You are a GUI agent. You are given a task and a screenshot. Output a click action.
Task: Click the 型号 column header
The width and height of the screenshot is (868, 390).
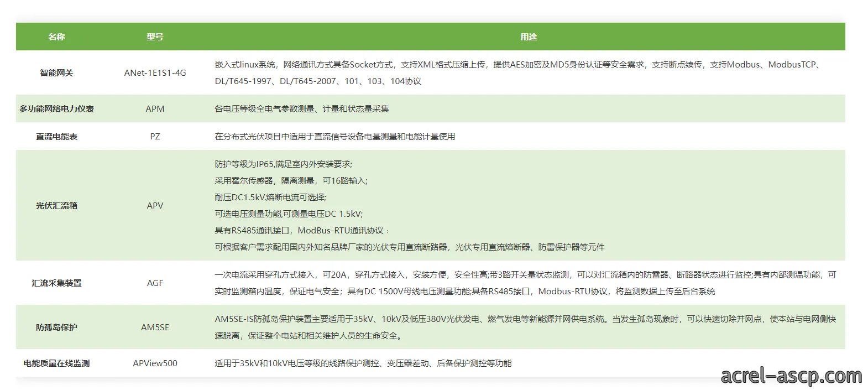(x=155, y=37)
